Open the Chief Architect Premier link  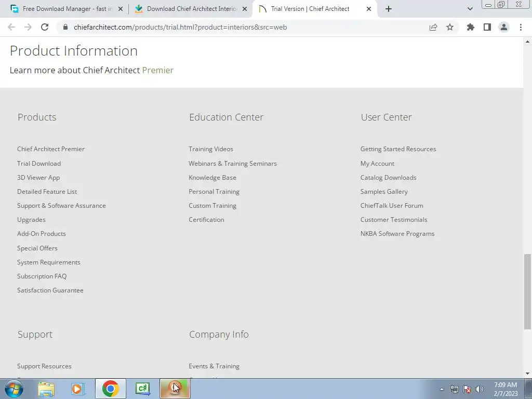point(51,149)
